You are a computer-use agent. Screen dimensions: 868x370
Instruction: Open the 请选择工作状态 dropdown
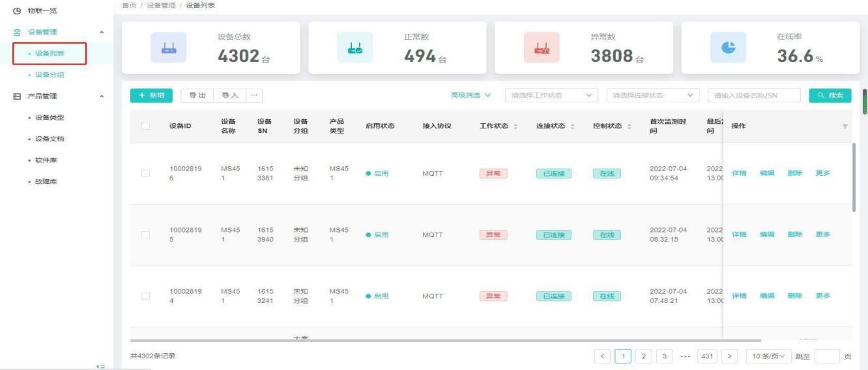pos(553,96)
